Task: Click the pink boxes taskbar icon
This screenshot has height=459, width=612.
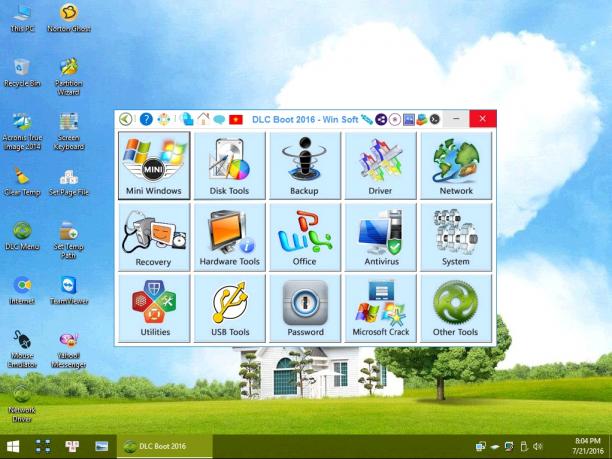Action: (x=72, y=447)
